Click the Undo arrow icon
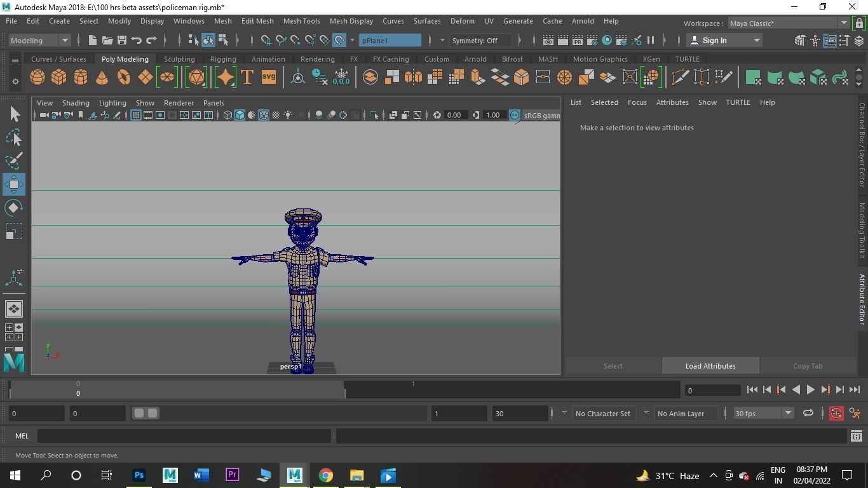 pyautogui.click(x=137, y=40)
